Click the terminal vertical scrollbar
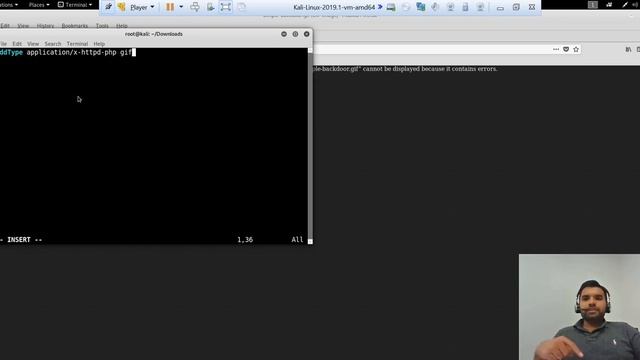 310,145
